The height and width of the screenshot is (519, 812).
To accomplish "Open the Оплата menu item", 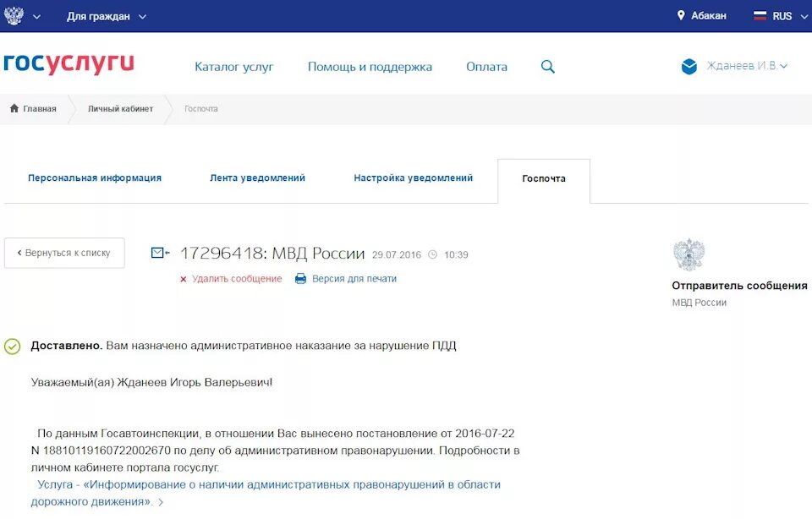I will tap(487, 67).
